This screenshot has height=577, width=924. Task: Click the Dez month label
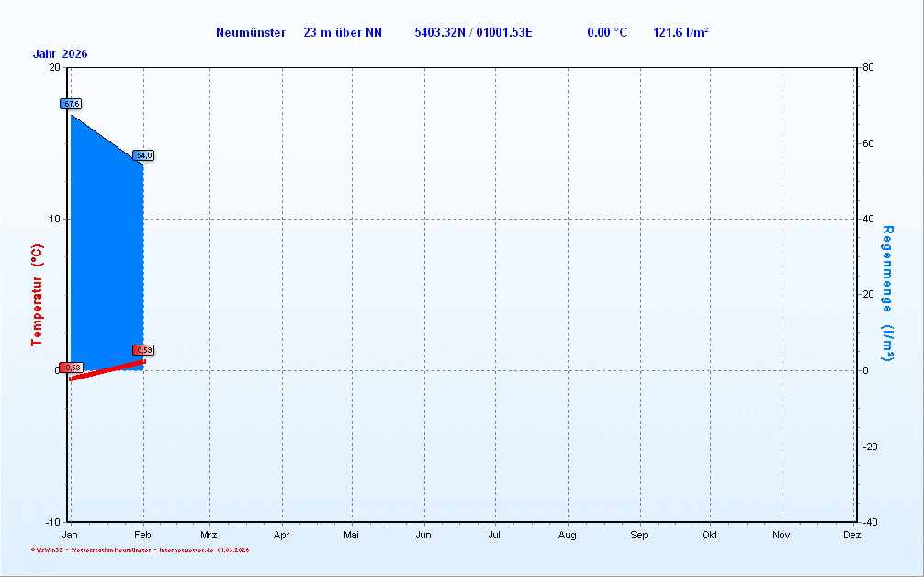pos(851,535)
